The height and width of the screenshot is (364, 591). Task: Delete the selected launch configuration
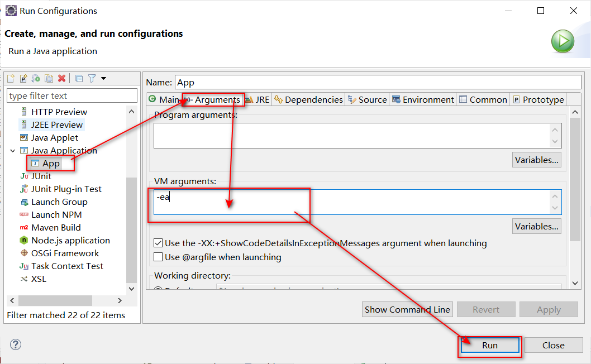pos(61,78)
